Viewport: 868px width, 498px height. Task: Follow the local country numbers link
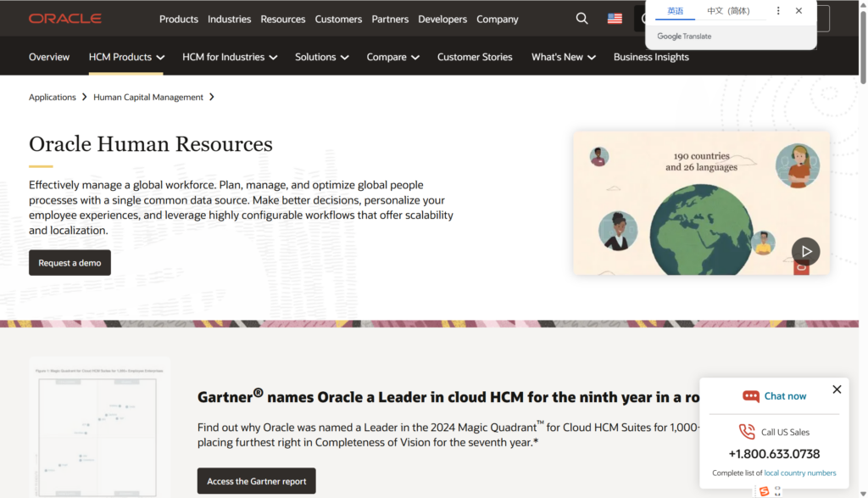799,473
